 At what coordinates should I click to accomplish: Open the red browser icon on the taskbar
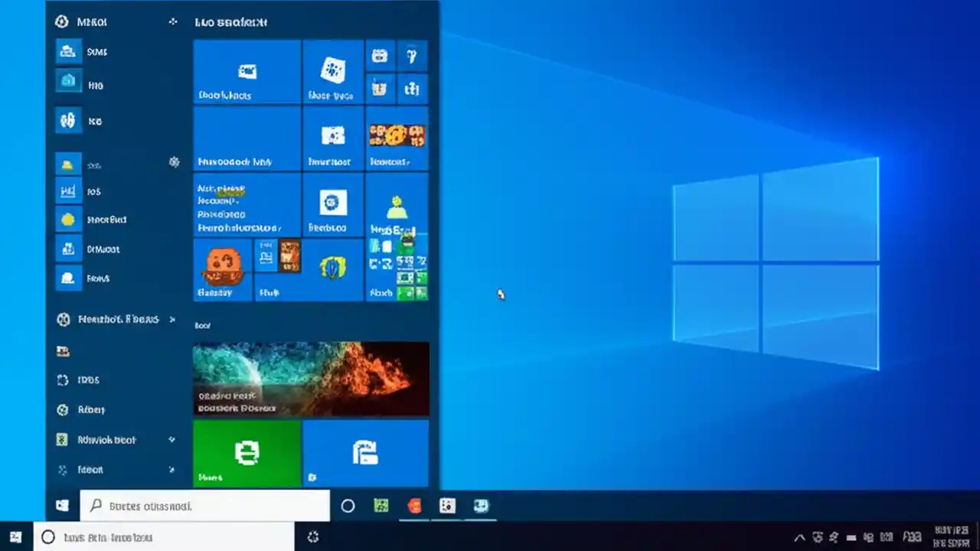414,506
